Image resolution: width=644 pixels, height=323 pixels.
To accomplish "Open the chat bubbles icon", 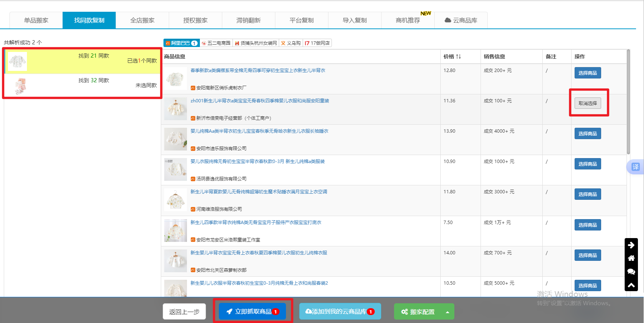I will tap(631, 271).
